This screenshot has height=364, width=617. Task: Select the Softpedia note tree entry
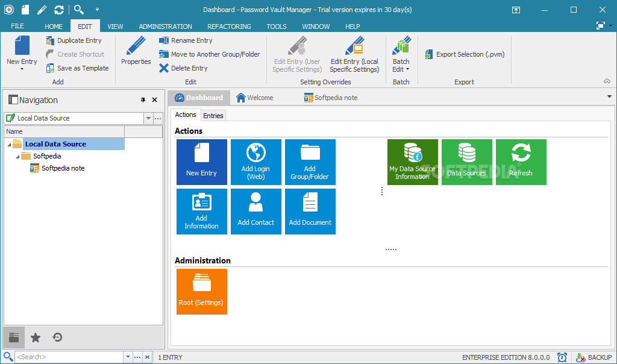tap(57, 168)
